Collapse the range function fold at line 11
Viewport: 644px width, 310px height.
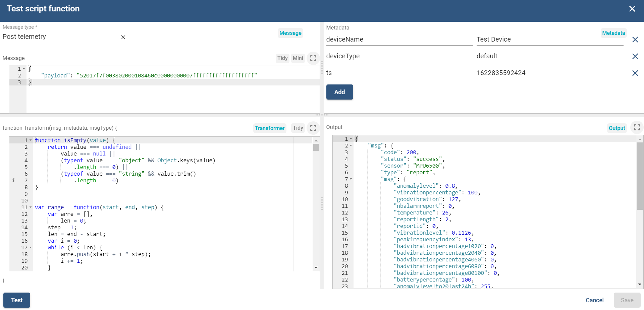point(31,207)
